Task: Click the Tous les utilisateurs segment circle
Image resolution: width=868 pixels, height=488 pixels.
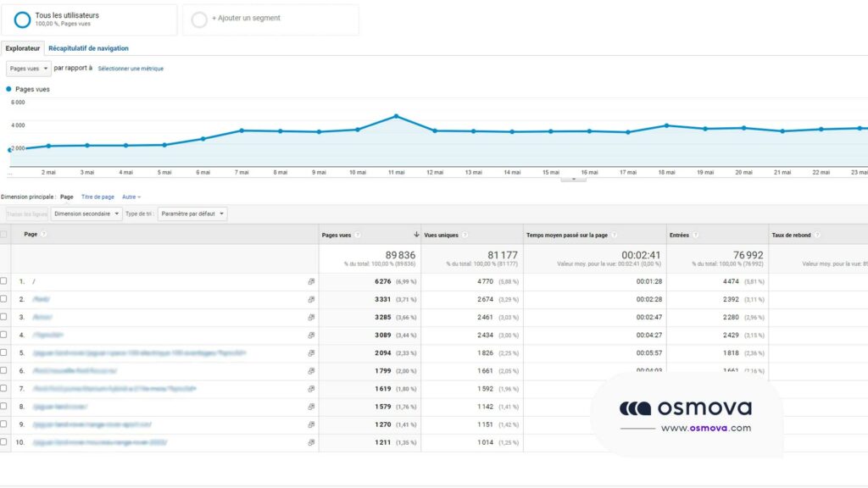Action: (x=22, y=19)
